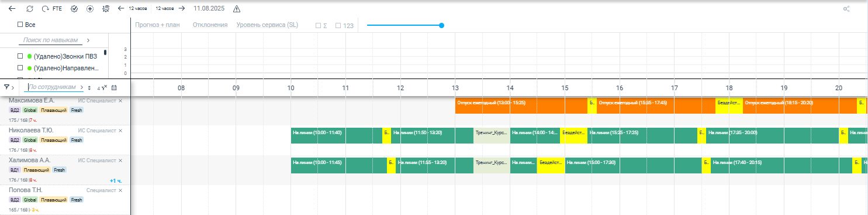Tick checkbox for '(Удалено)Звонки ПВЗ' skill
The image size is (868, 215).
[x=20, y=56]
